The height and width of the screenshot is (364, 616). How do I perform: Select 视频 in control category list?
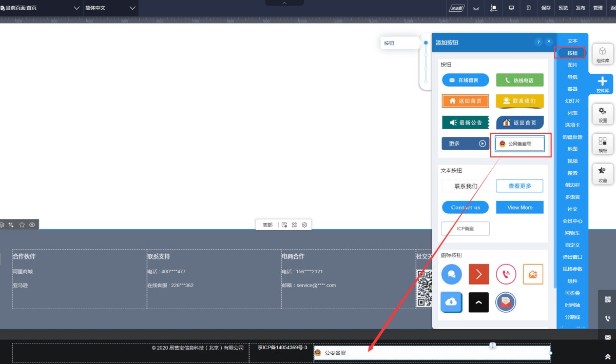tap(572, 161)
